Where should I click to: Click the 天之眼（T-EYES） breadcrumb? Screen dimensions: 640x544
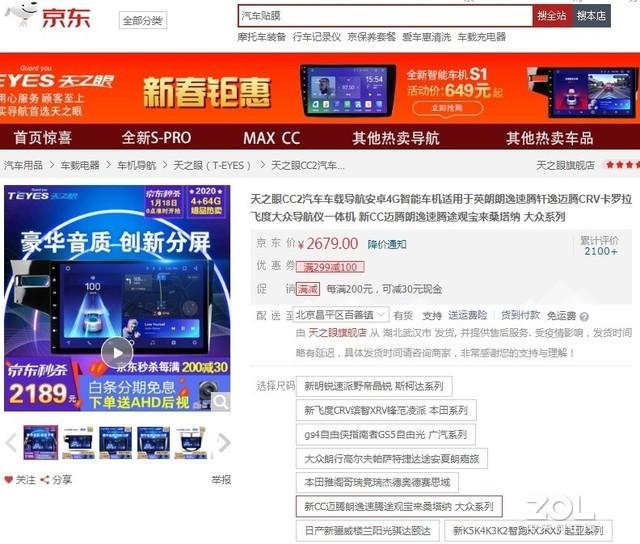212,165
